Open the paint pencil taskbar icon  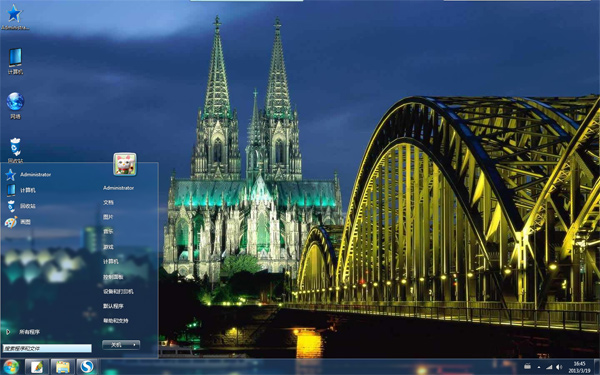point(37,367)
